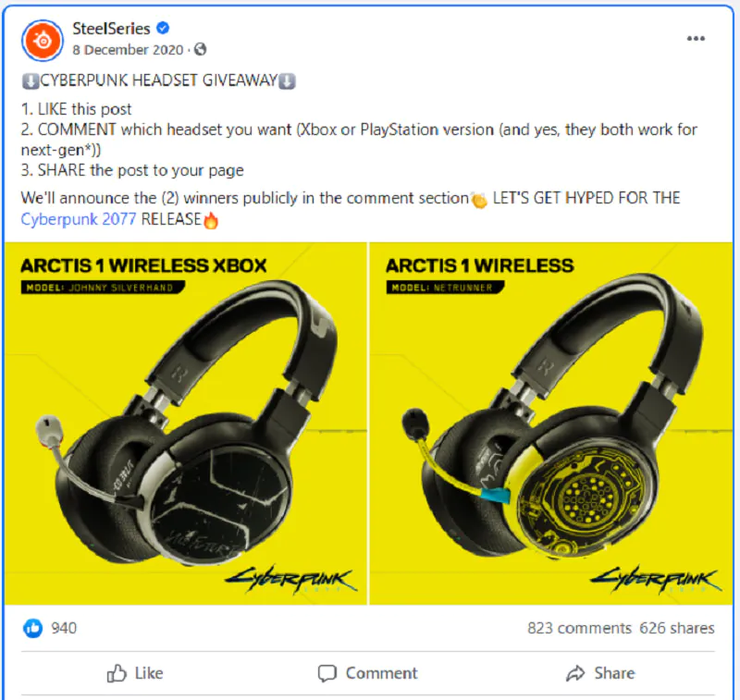Open the Arctis 1 Wireless Netrunner image

550,424
